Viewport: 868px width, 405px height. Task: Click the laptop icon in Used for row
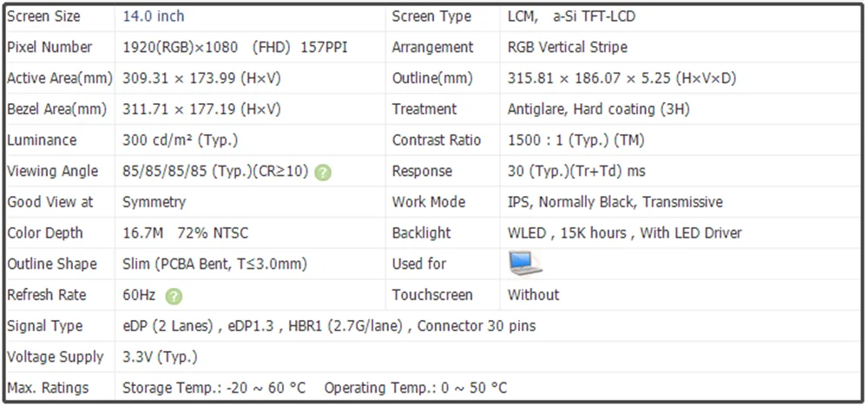(x=525, y=264)
